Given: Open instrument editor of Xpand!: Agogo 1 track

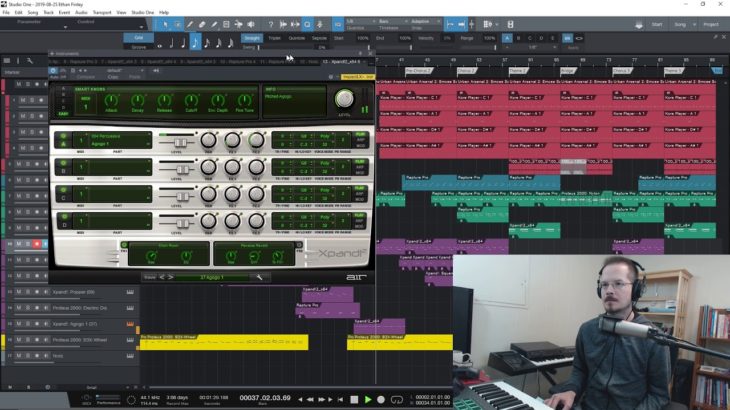Looking at the screenshot, I should click(130, 324).
